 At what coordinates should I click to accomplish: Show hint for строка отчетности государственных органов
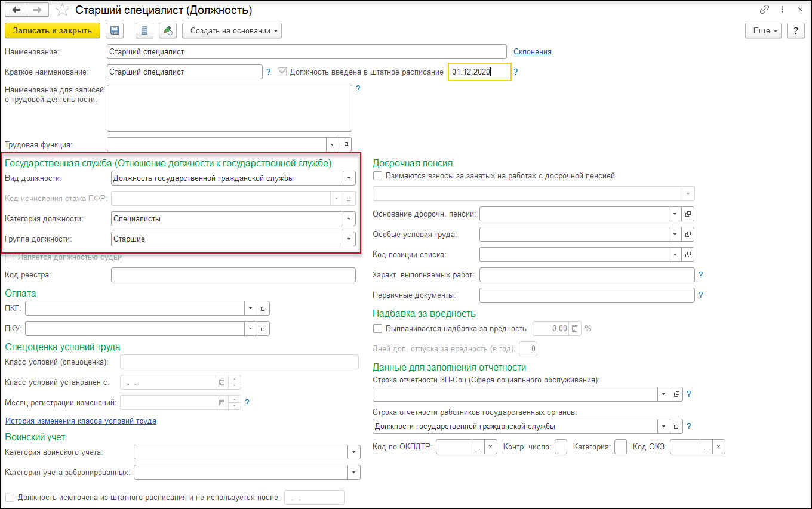(x=689, y=426)
